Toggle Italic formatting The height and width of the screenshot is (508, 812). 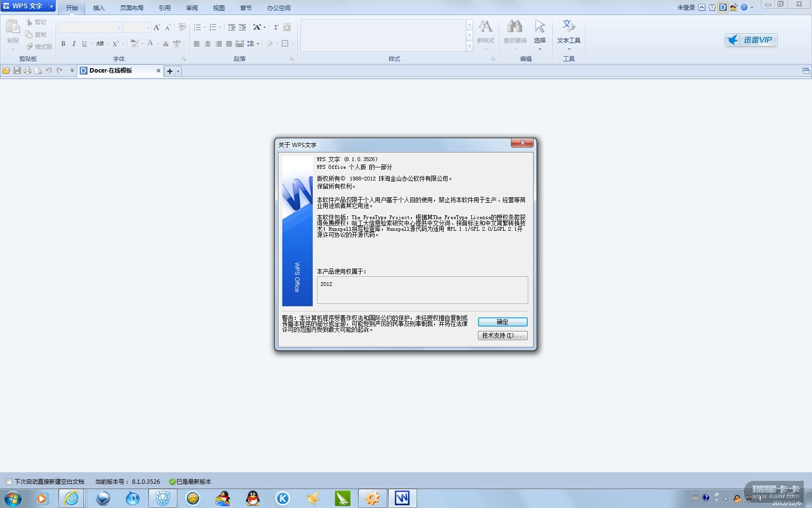(x=74, y=44)
